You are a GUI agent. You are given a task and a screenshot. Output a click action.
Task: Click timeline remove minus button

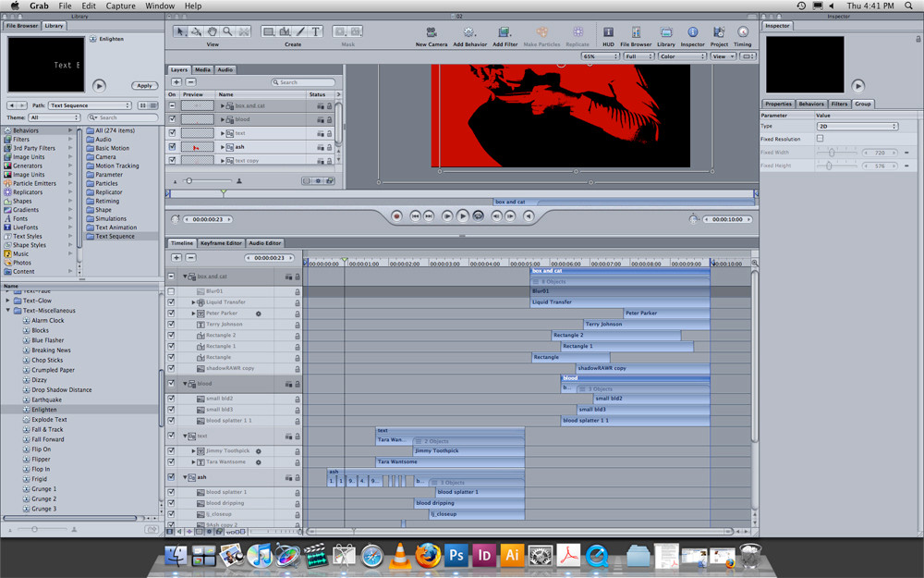(190, 258)
